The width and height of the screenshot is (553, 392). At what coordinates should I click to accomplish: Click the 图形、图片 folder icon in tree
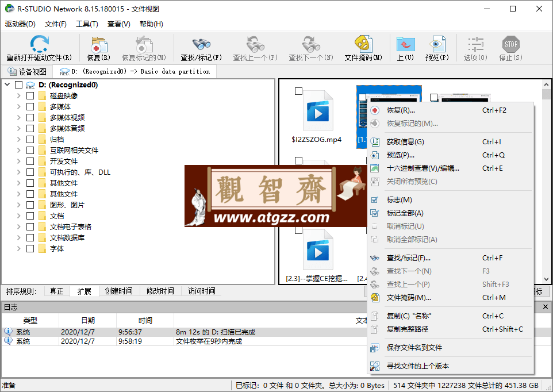43,205
